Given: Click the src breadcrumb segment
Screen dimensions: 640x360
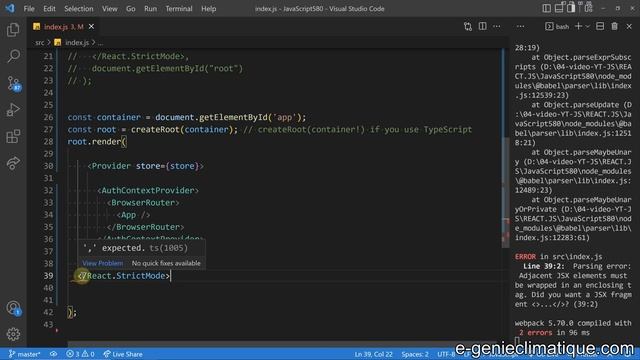Looking at the screenshot, I should coord(39,42).
